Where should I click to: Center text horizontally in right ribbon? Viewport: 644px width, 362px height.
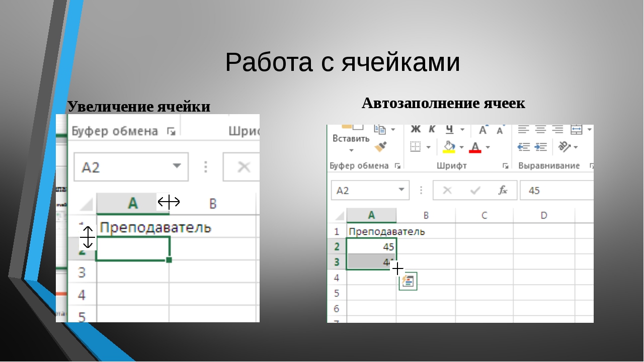[x=541, y=130]
